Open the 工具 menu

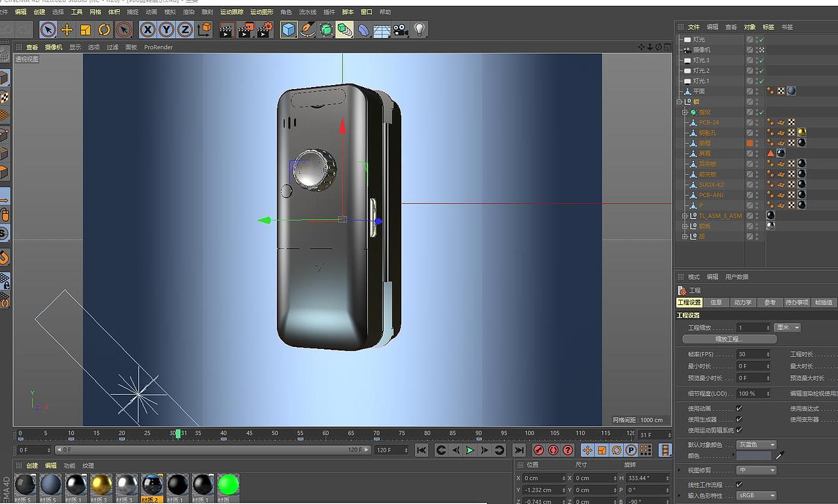(77, 12)
